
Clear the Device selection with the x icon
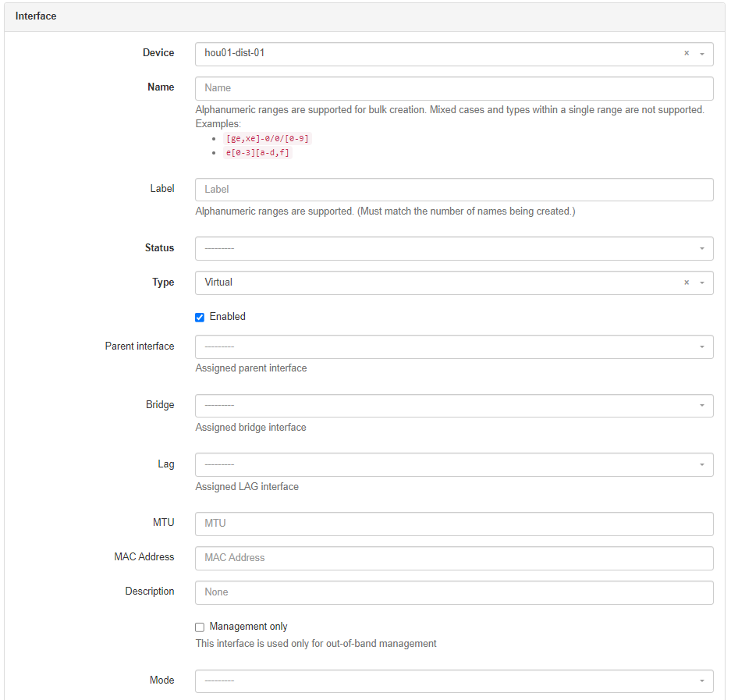(x=687, y=54)
